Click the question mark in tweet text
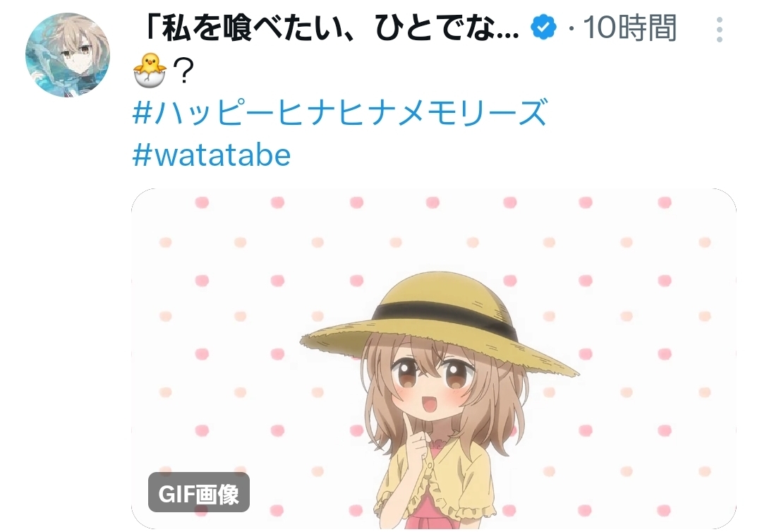The image size is (762, 532). pyautogui.click(x=183, y=71)
